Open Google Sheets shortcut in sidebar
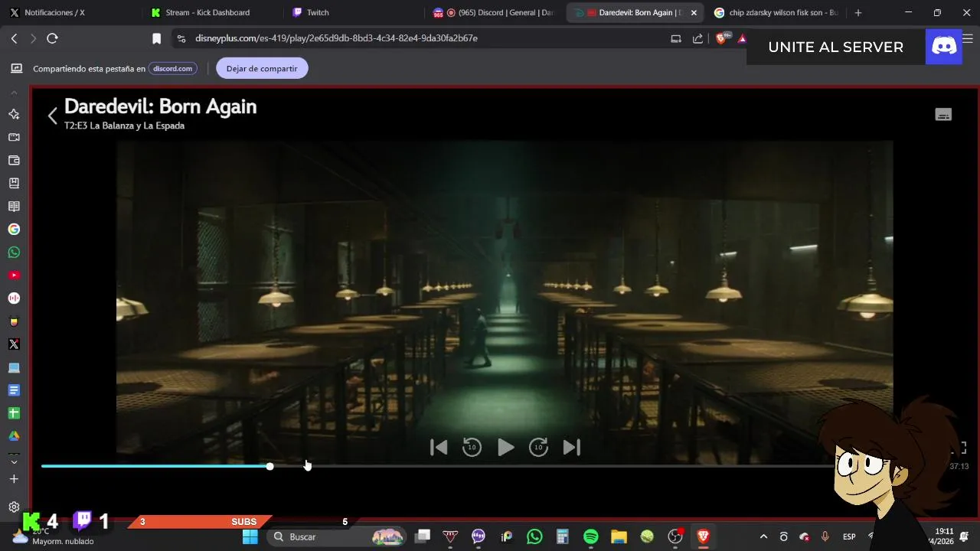The image size is (980, 551). [x=14, y=412]
